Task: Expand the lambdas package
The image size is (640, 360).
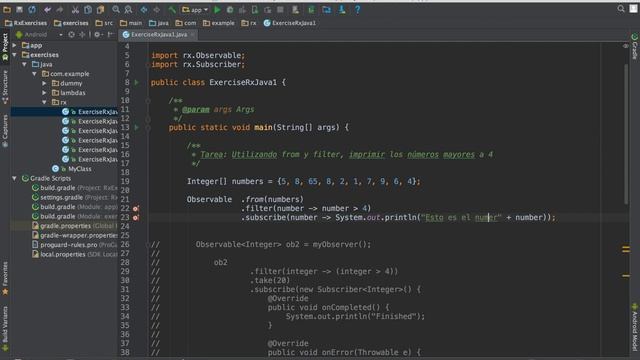Action: (44, 93)
